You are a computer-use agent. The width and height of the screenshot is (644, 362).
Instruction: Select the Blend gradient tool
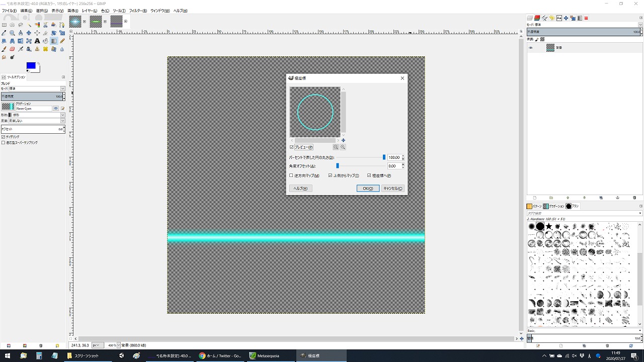pyautogui.click(x=54, y=41)
